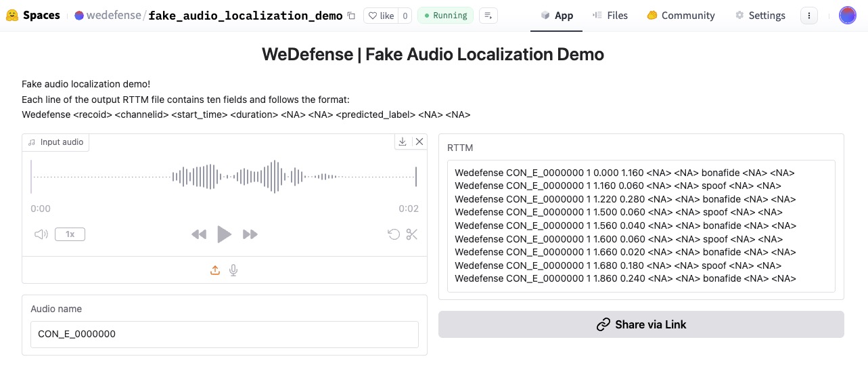Expand the three-dot more options menu
Image resolution: width=868 pixels, height=365 pixels.
click(x=808, y=16)
